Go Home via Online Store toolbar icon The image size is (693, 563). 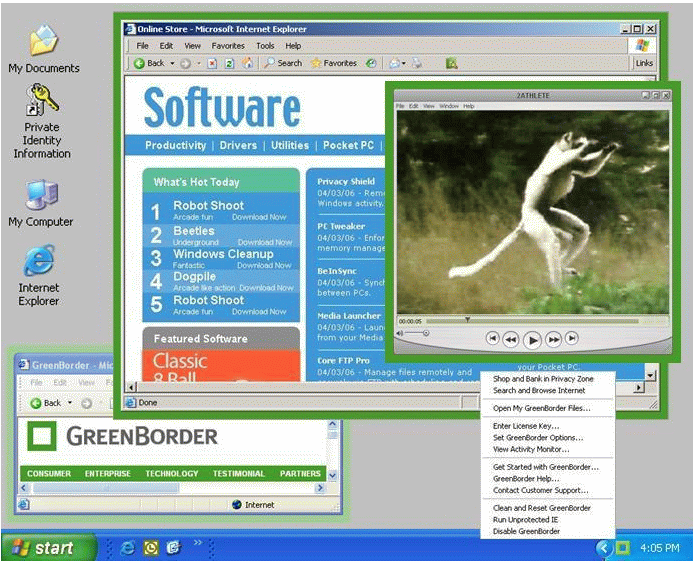[x=247, y=63]
